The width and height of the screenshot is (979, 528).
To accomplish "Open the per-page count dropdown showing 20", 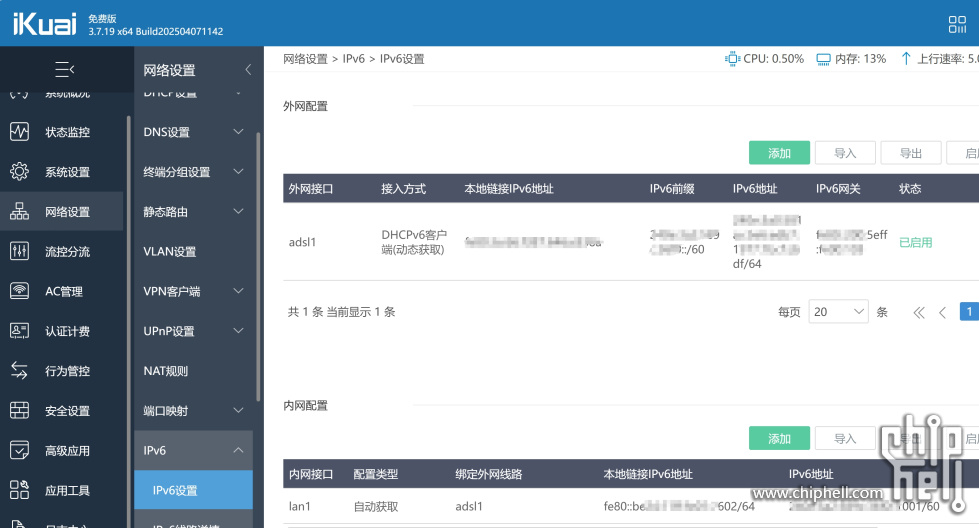I will click(x=839, y=311).
